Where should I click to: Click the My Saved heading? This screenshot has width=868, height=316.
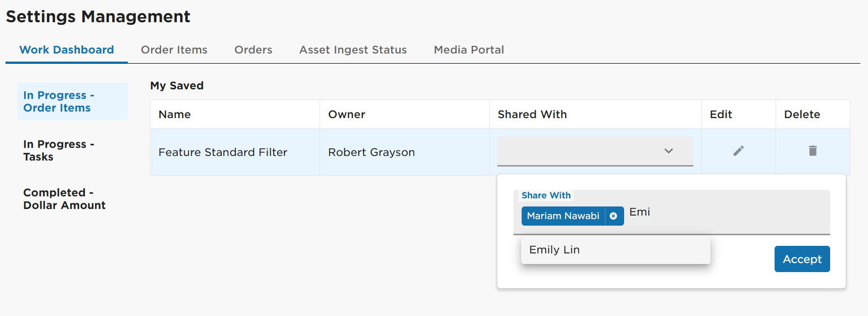tap(177, 86)
